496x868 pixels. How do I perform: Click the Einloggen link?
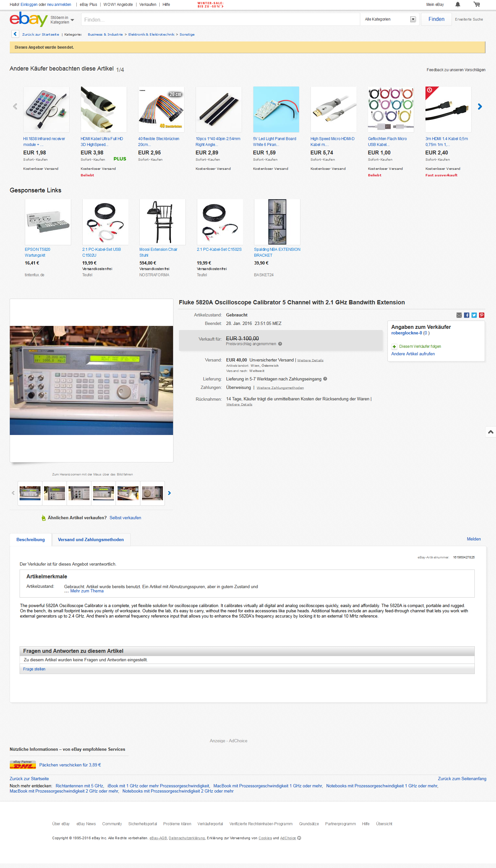pos(29,5)
